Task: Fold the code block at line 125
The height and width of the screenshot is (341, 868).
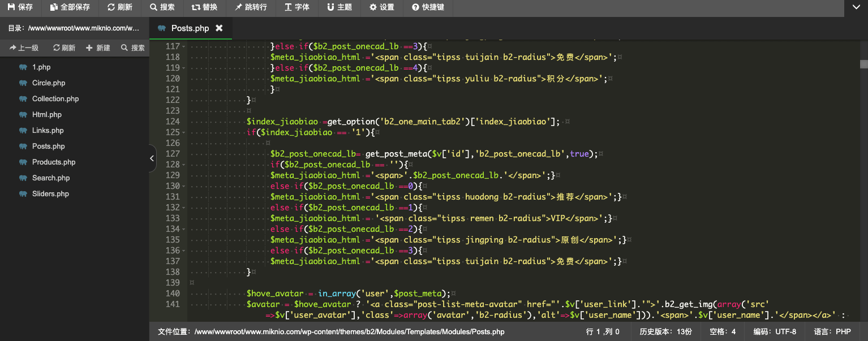Action: tap(184, 133)
